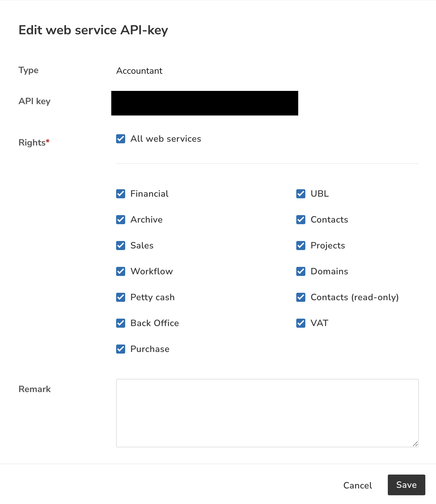Viewport: 436px width, 504px height.
Task: Toggle the Contacts rights checkbox
Action: pyautogui.click(x=301, y=220)
